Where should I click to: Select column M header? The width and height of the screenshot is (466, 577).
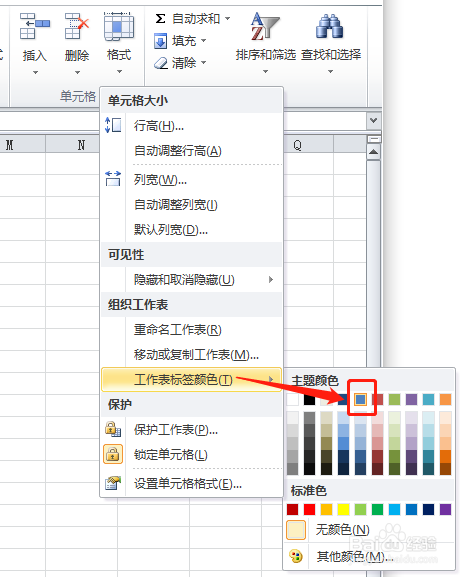click(x=23, y=144)
